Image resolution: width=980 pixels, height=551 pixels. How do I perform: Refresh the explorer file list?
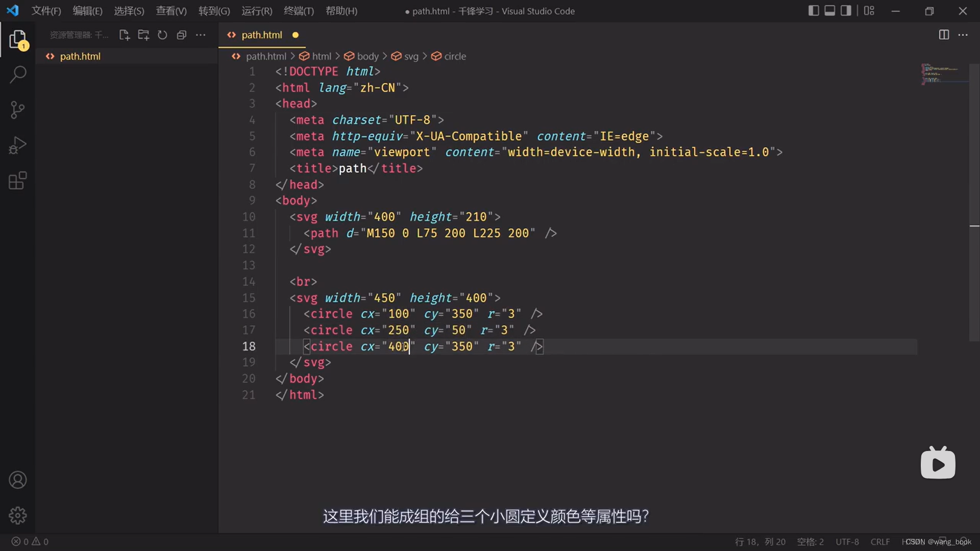coord(162,35)
